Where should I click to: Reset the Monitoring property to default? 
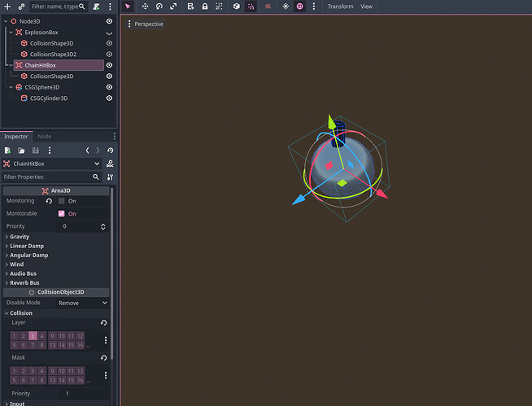[x=49, y=201]
